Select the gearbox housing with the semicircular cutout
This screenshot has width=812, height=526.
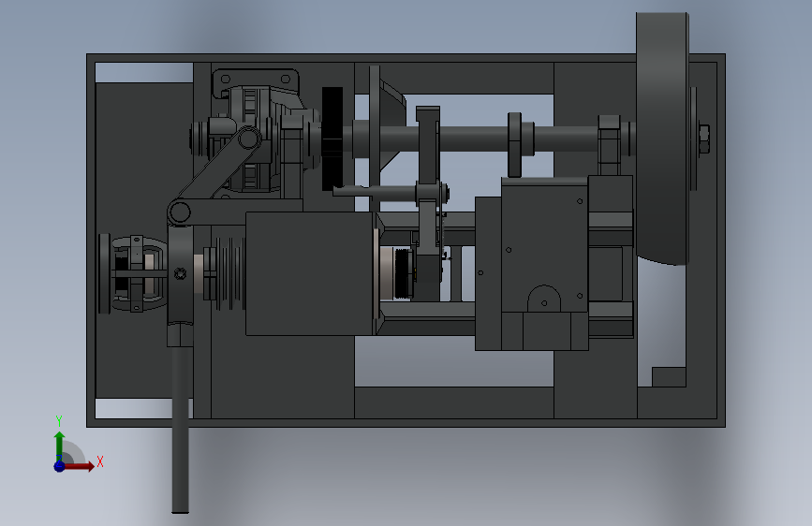click(x=544, y=264)
